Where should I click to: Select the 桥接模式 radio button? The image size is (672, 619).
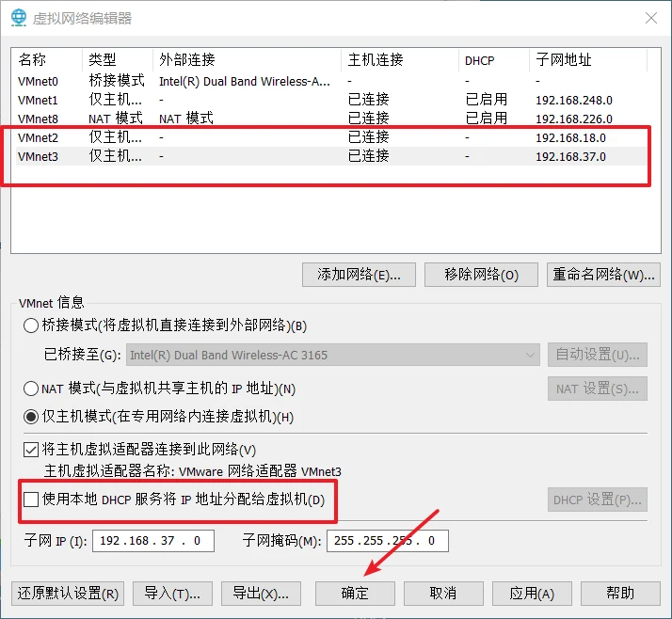[31, 325]
